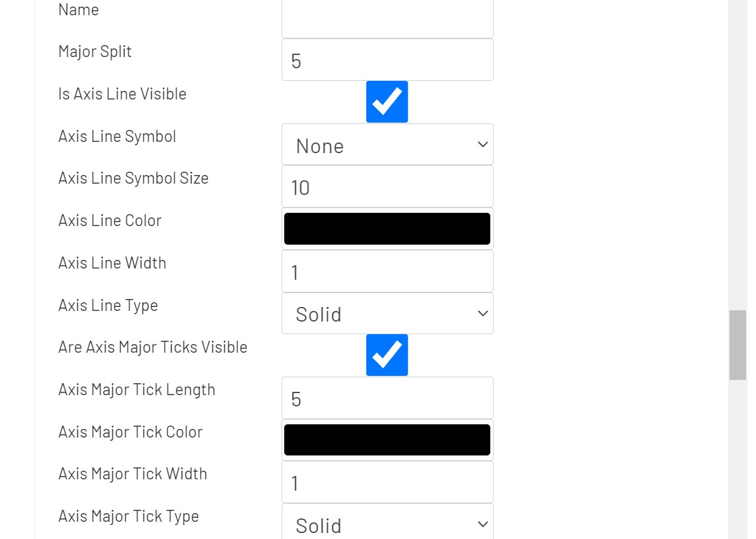Select the Axis Major Tick Width input

tap(387, 482)
